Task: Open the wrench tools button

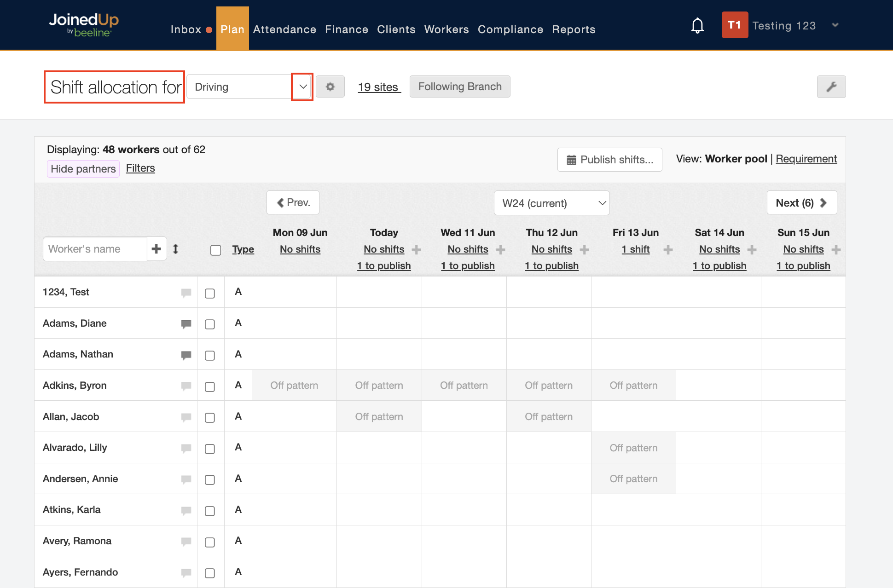Action: pos(831,86)
